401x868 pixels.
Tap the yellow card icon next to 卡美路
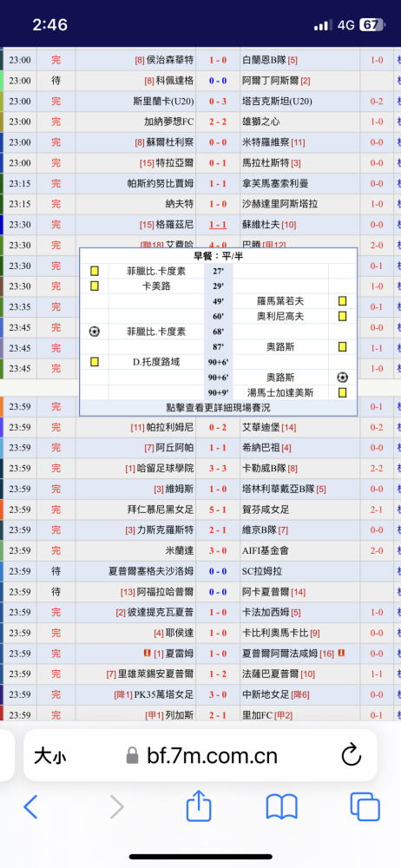94,286
